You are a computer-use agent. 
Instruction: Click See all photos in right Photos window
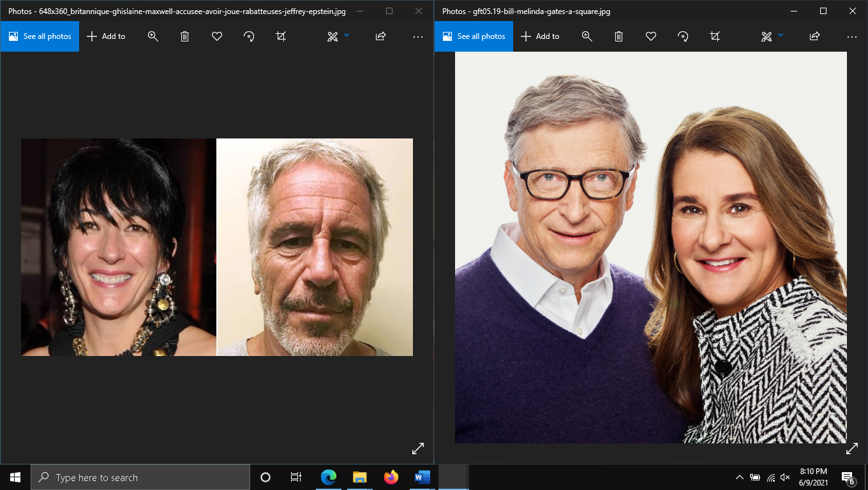coord(474,36)
